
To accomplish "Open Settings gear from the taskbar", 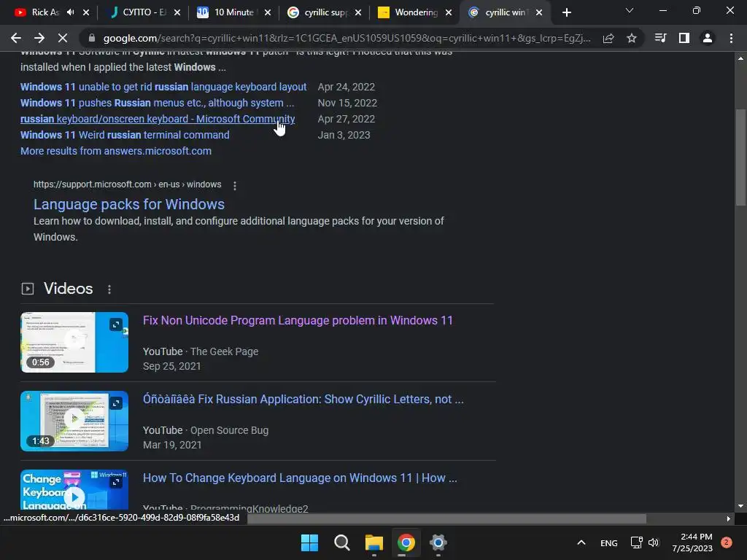I will [x=438, y=542].
